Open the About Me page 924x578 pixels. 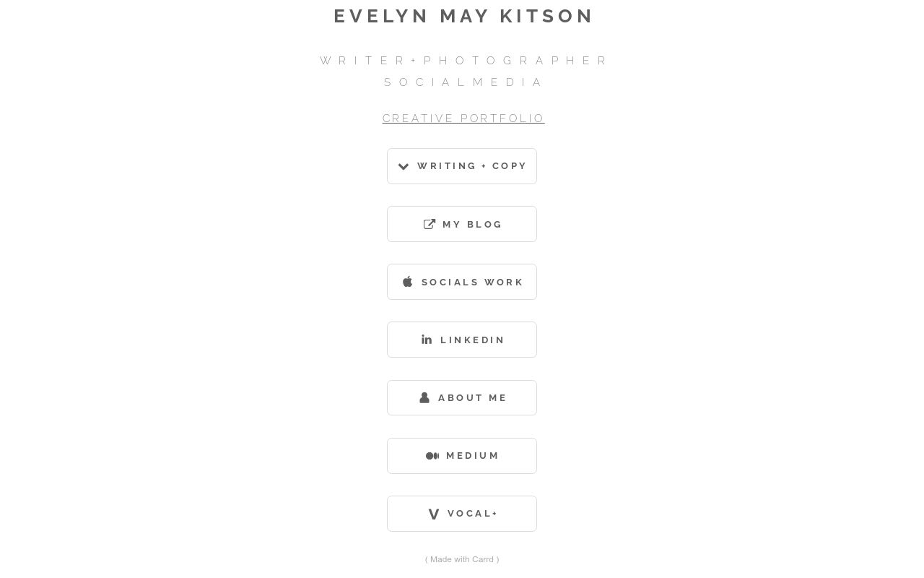click(462, 397)
